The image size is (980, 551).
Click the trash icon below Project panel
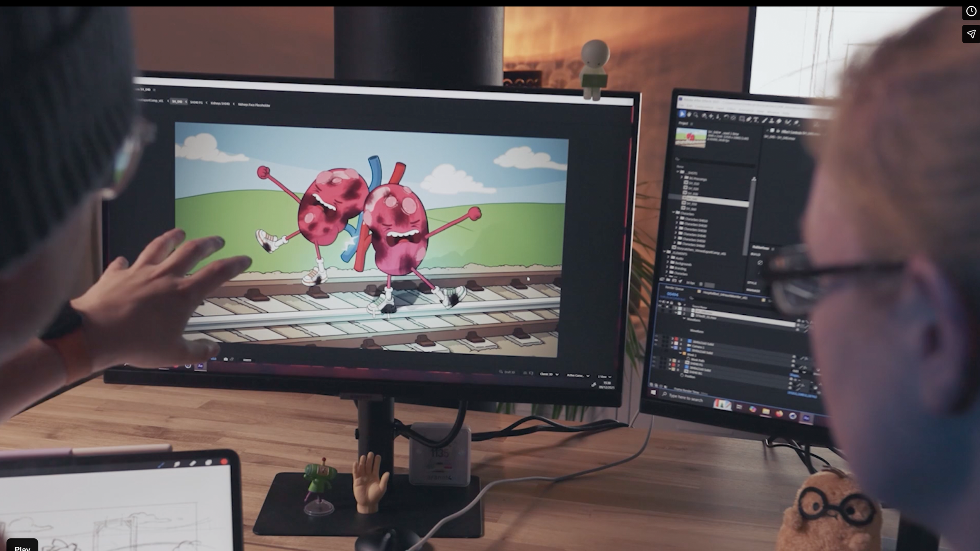(x=701, y=284)
